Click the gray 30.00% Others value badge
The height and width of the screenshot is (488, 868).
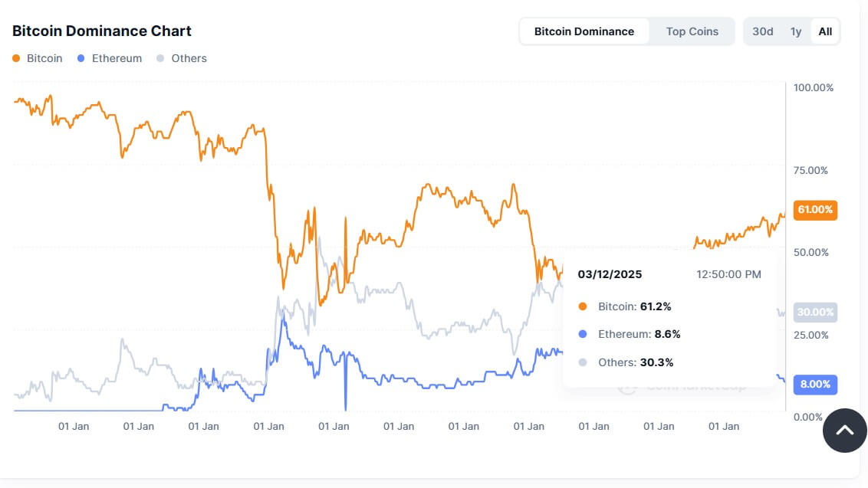pos(815,312)
